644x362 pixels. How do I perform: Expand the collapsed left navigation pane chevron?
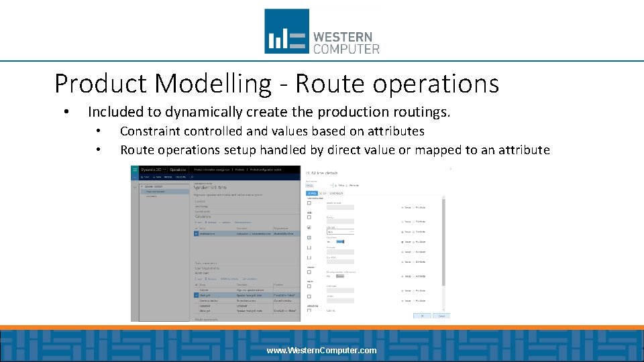pos(135,187)
